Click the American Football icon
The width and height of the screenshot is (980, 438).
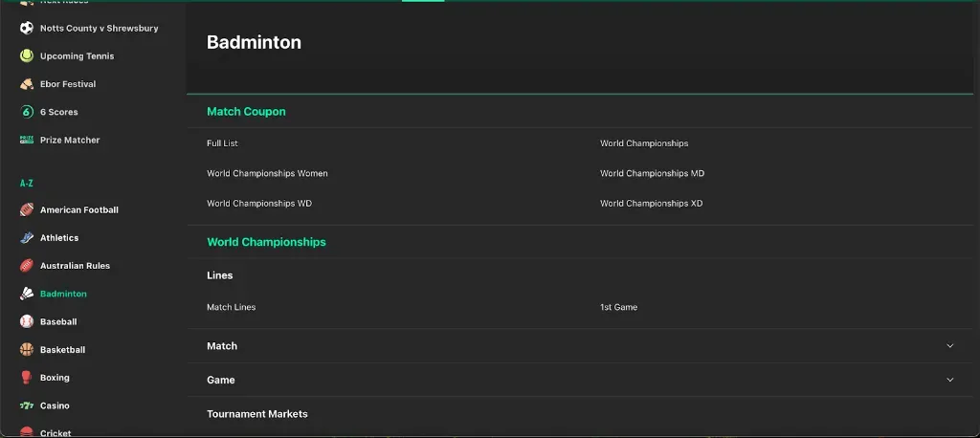[x=27, y=210]
